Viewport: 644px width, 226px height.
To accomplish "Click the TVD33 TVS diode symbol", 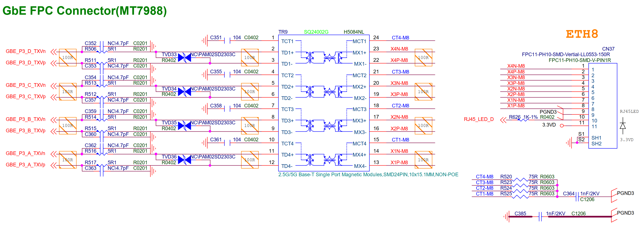I will (x=184, y=58).
